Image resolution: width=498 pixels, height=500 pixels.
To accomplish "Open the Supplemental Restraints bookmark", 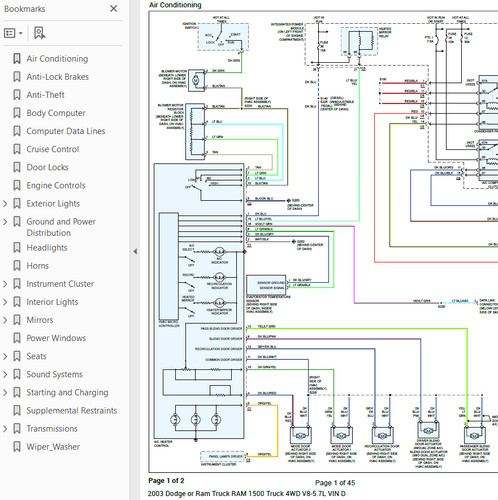I will 72,410.
